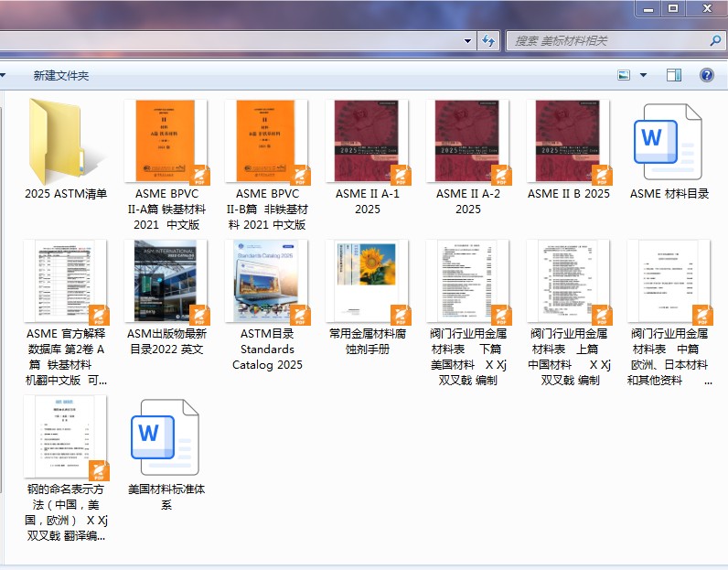728x570 pixels.
Task: Toggle the preview pane icon
Action: (674, 75)
